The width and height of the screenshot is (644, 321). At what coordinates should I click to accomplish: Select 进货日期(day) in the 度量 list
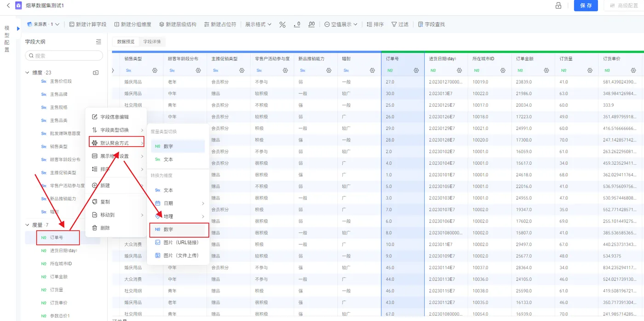click(63, 251)
